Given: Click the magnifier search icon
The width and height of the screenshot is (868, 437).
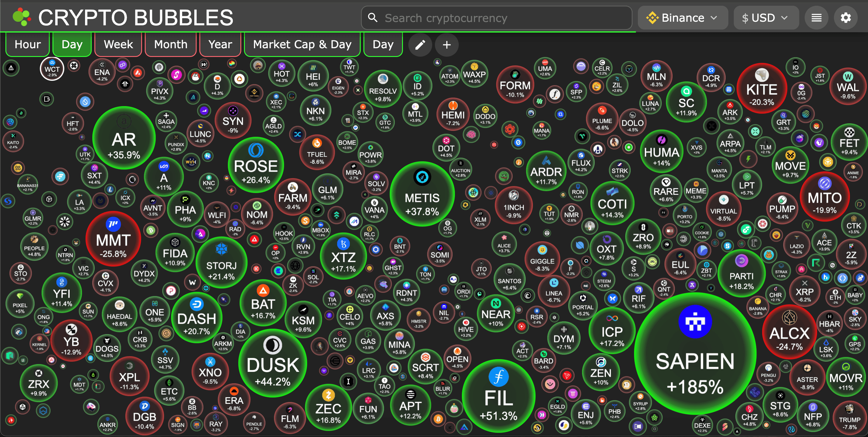Looking at the screenshot, I should coord(372,18).
